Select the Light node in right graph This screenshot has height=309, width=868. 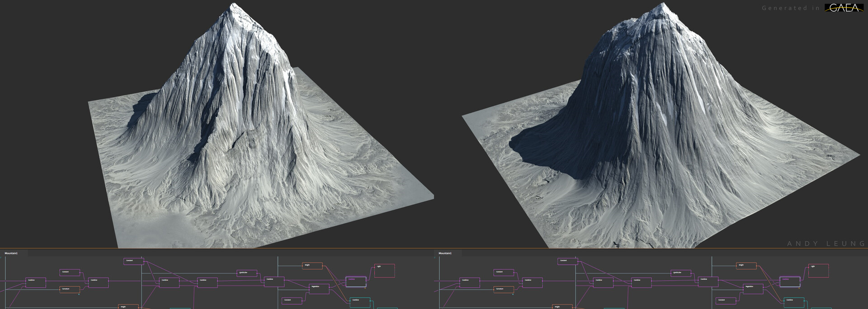818,271
